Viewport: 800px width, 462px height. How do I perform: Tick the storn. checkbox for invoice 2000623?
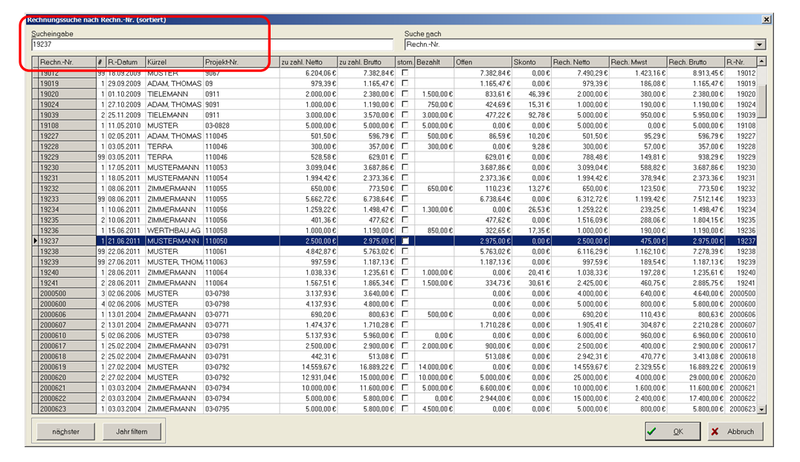[x=405, y=409]
